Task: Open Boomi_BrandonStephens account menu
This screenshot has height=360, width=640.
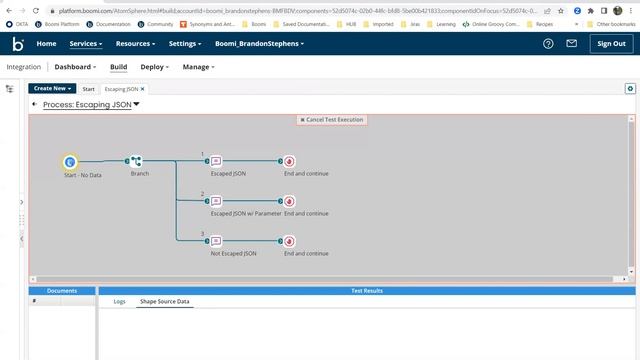Action: click(260, 44)
